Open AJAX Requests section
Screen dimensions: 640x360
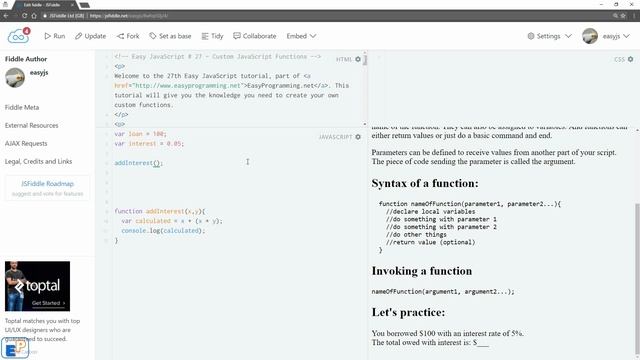tap(26, 143)
